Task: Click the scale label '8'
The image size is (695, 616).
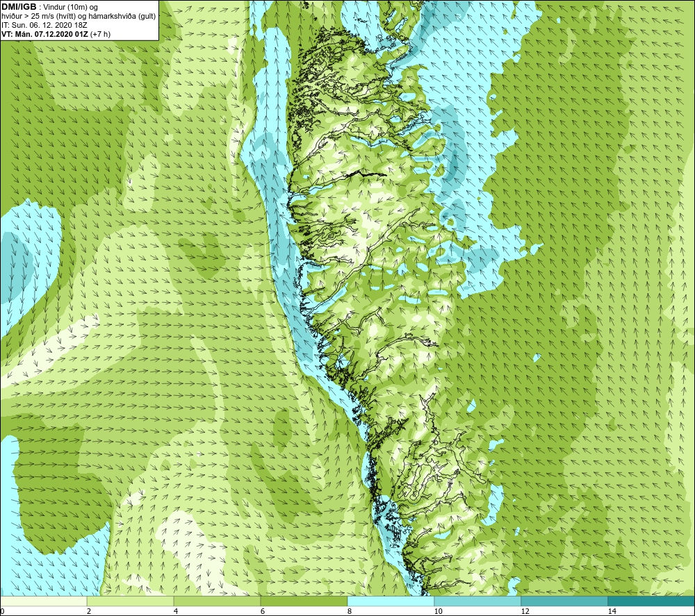Action: point(350,611)
